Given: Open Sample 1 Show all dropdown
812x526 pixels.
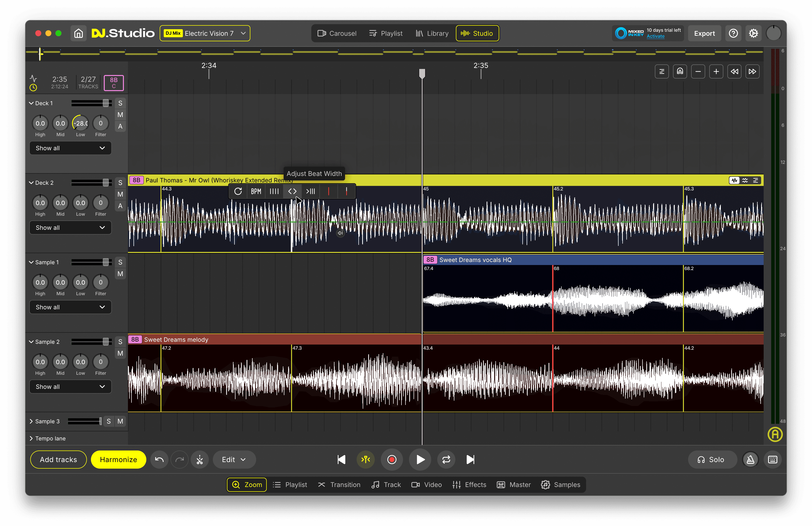Looking at the screenshot, I should 70,307.
